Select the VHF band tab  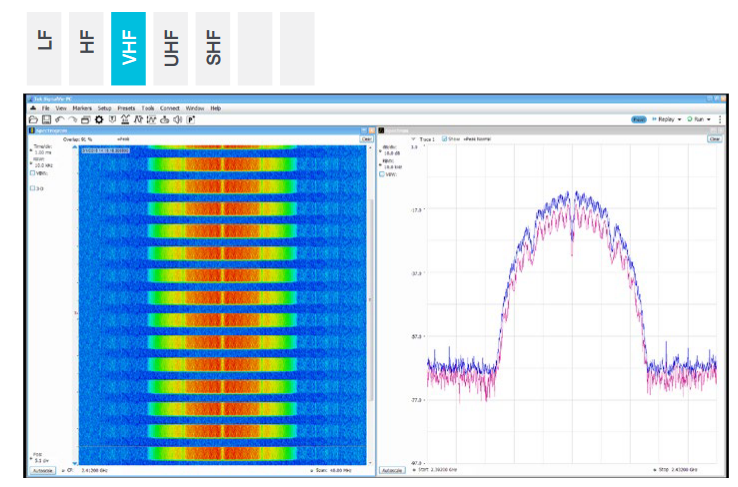point(128,48)
